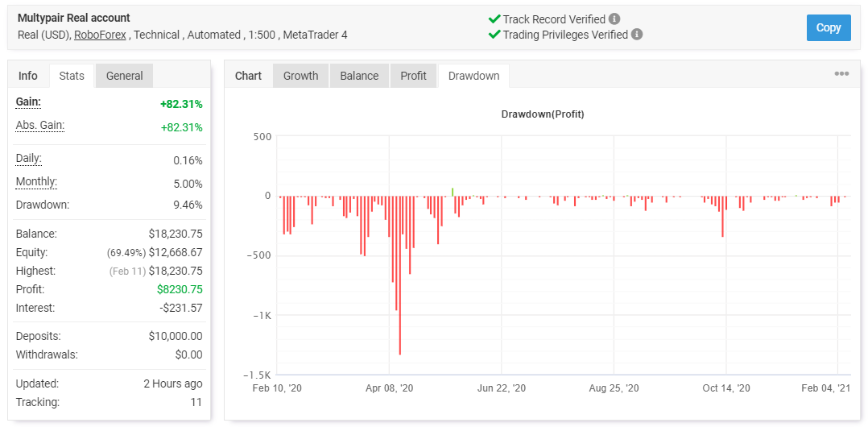This screenshot has height=427, width=868.
Task: Click the Track Record Verified info icon
Action: point(614,19)
